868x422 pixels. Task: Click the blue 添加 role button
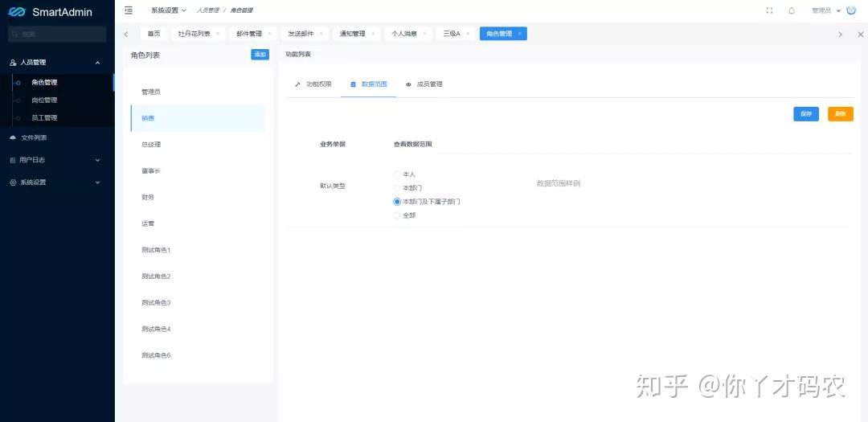click(x=260, y=55)
